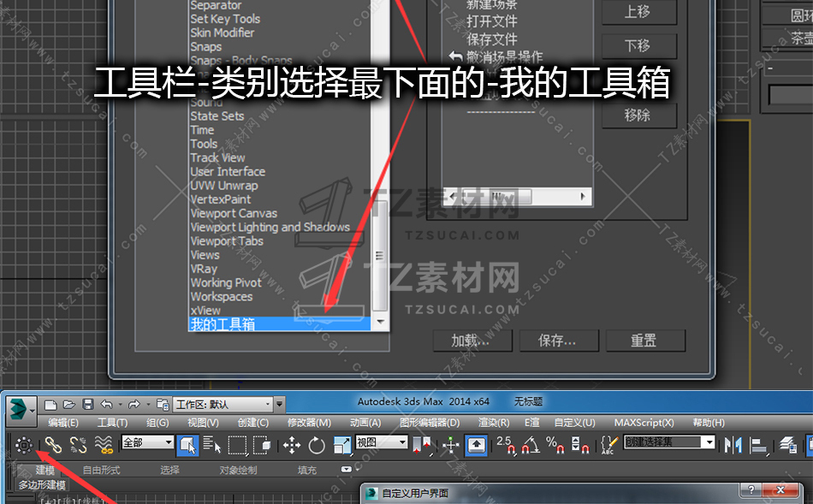Open the Layer Manager stacked sheets icon
The width and height of the screenshot is (813, 504).
click(x=788, y=445)
